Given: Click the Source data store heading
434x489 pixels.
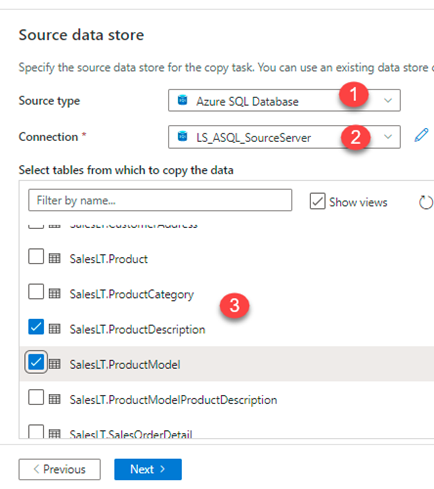Looking at the screenshot, I should click(81, 35).
